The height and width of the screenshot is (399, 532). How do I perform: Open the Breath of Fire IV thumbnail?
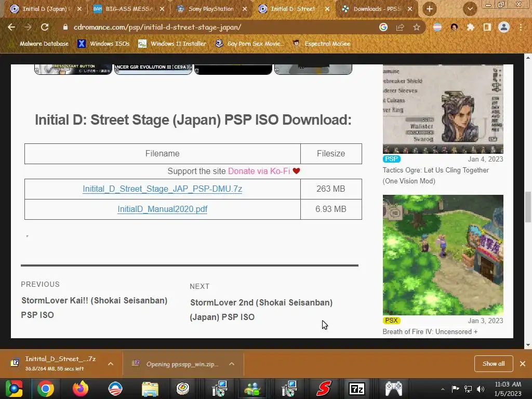click(x=443, y=255)
